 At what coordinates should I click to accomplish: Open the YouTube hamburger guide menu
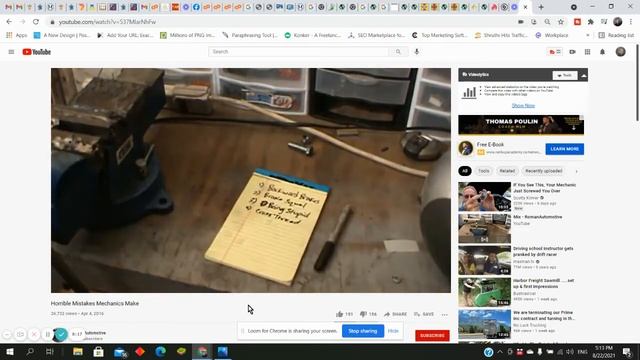point(11,52)
